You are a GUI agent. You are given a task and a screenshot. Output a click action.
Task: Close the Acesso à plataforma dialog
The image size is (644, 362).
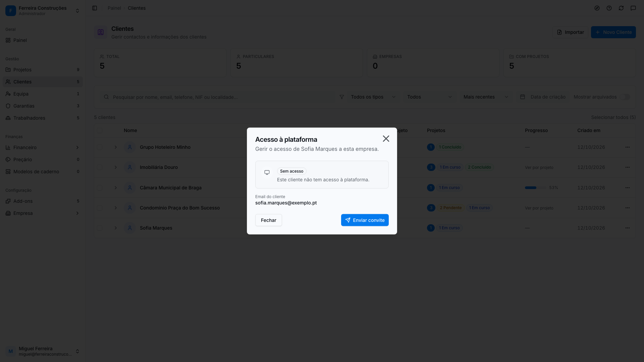(386, 139)
